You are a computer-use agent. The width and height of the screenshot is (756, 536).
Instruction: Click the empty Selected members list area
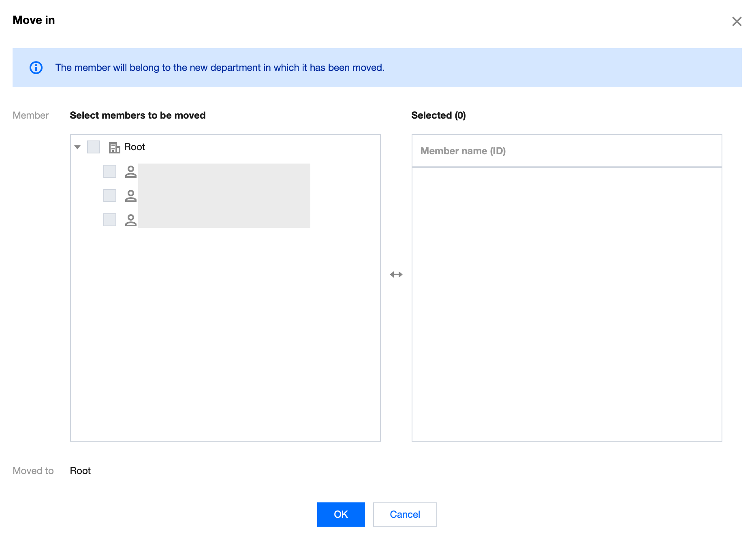click(566, 304)
